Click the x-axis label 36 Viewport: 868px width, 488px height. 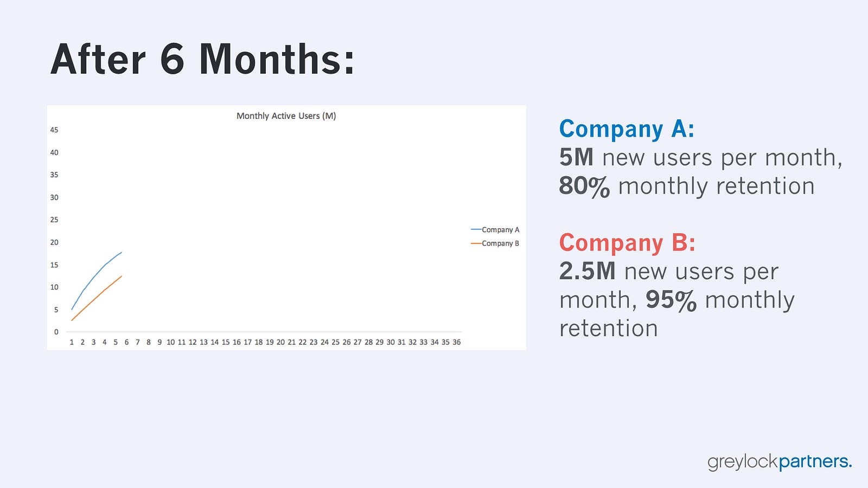click(x=457, y=342)
